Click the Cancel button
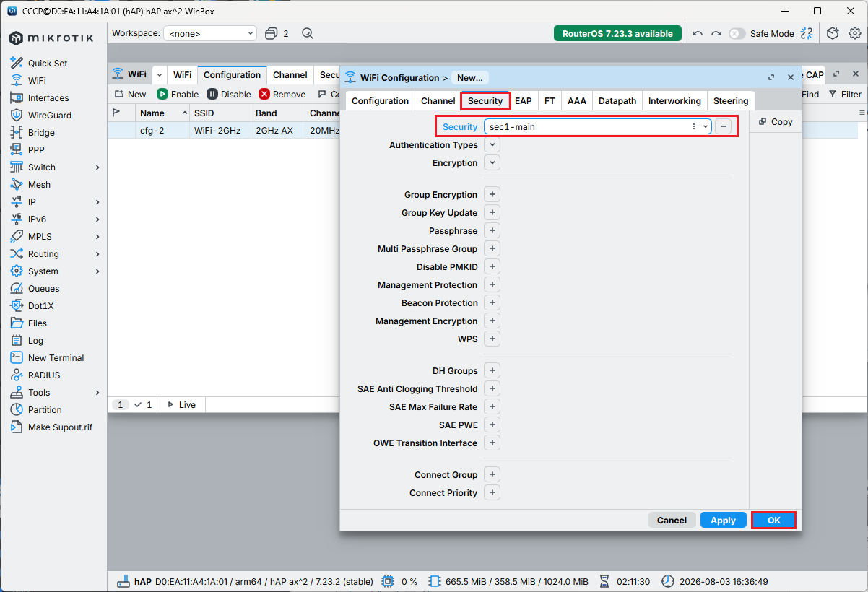 [672, 520]
